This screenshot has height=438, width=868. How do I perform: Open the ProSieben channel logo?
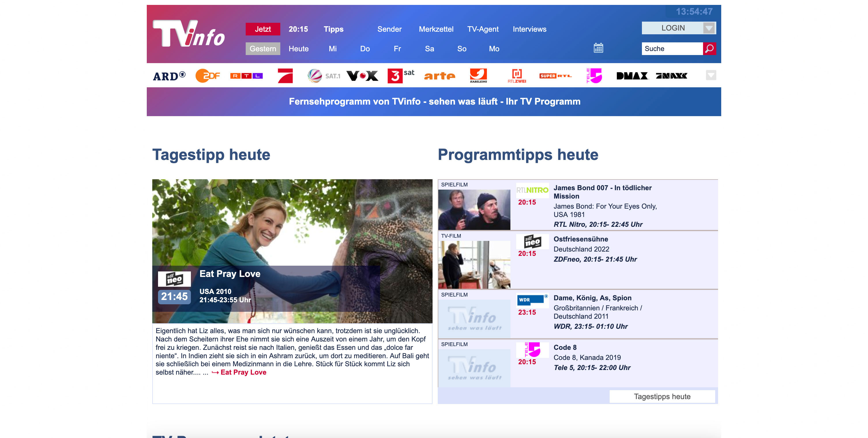point(285,76)
